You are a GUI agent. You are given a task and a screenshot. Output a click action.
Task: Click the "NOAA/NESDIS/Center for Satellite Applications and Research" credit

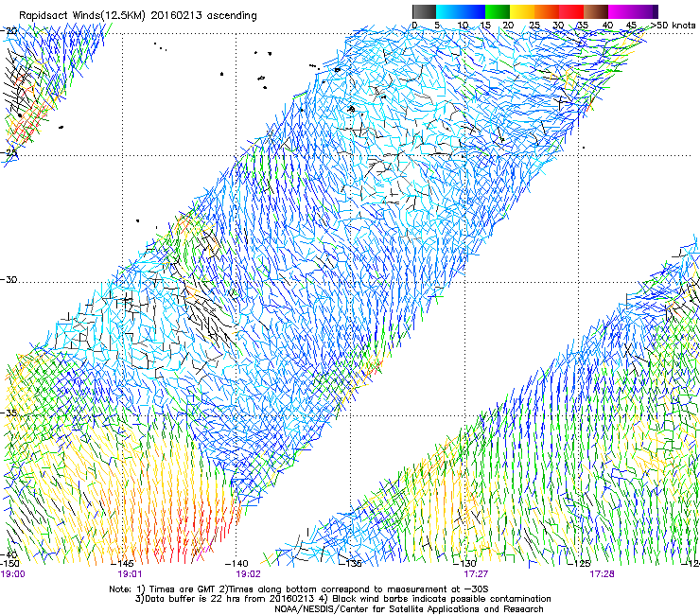[409, 609]
